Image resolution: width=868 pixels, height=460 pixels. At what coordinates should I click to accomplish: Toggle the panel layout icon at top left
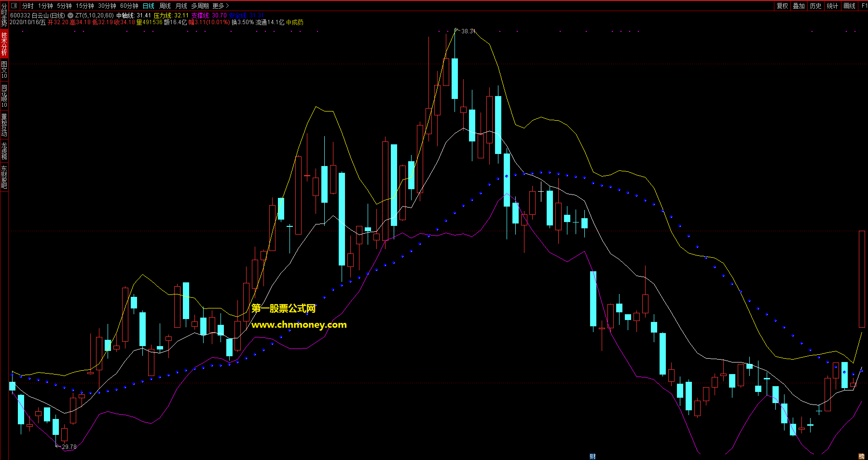pyautogui.click(x=14, y=6)
